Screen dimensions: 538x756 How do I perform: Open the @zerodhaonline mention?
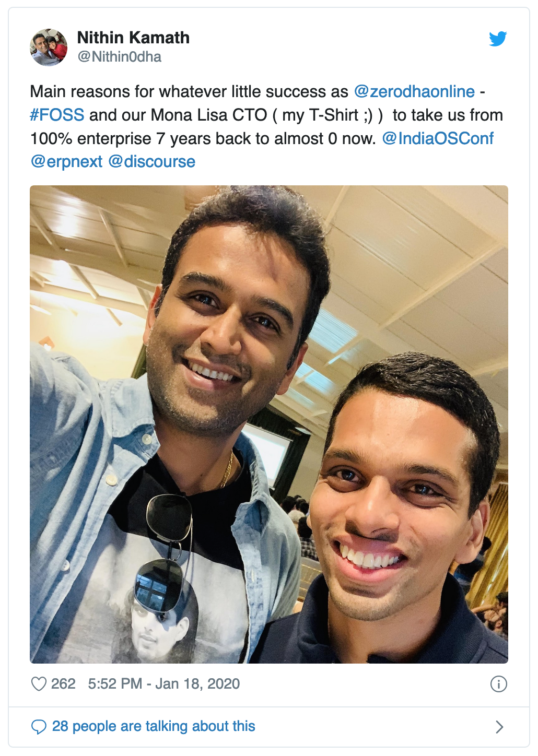click(x=414, y=91)
